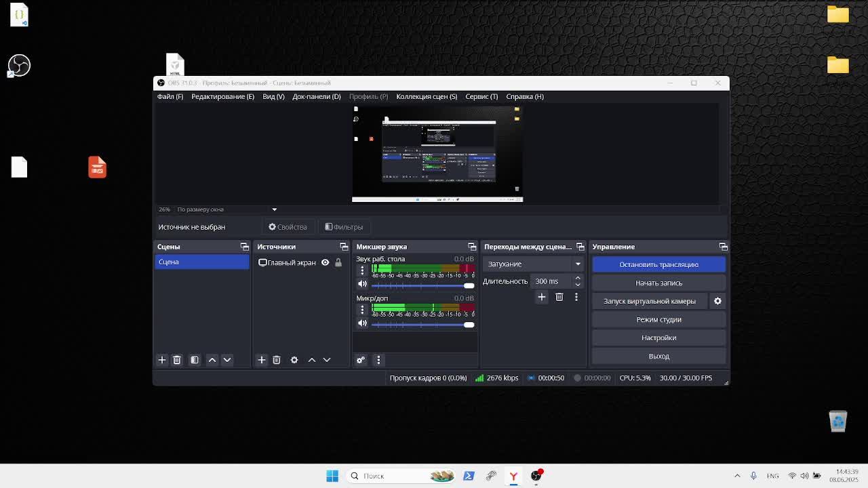Open source properties gear in Источники toolbar
Viewport: 868px width, 488px height.
[x=294, y=360]
